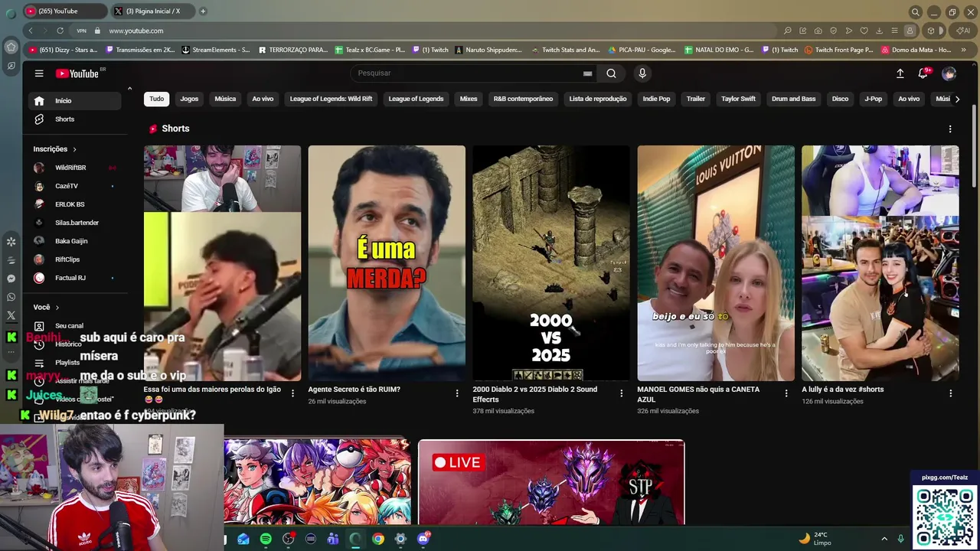This screenshot has height=551, width=980.
Task: Open the weather widget 24°C
Action: (x=815, y=539)
